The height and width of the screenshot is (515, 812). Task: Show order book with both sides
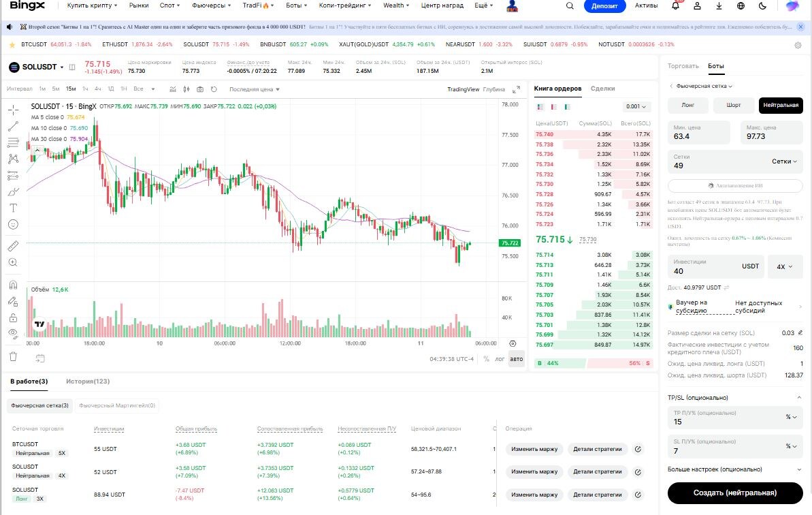coord(540,107)
